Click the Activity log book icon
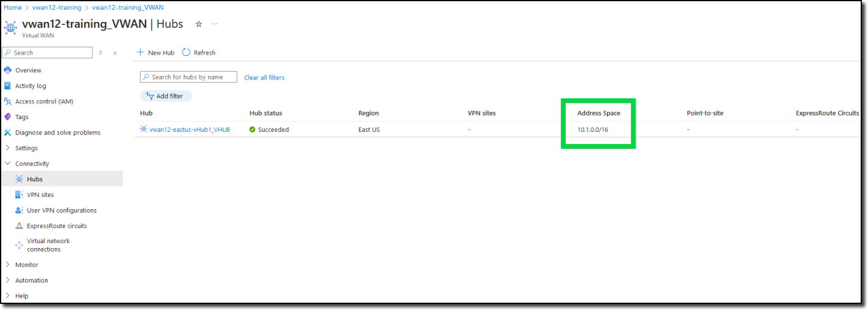 click(x=8, y=86)
